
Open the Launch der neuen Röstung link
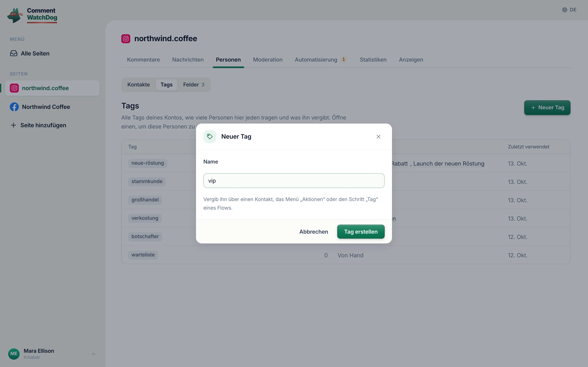click(449, 164)
